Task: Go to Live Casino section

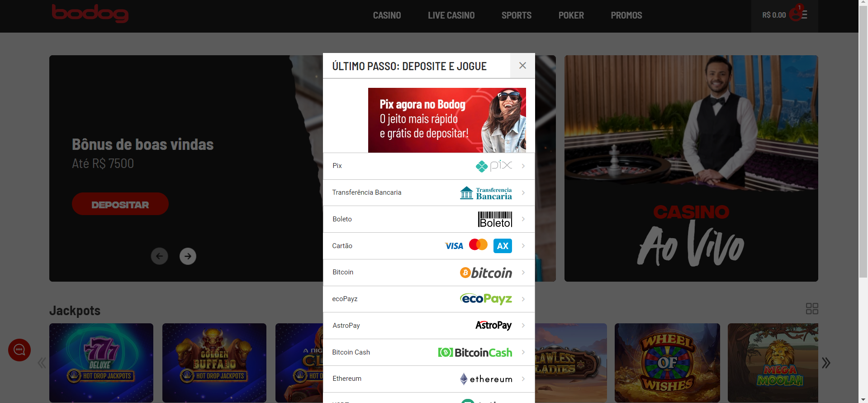Action: coord(451,15)
